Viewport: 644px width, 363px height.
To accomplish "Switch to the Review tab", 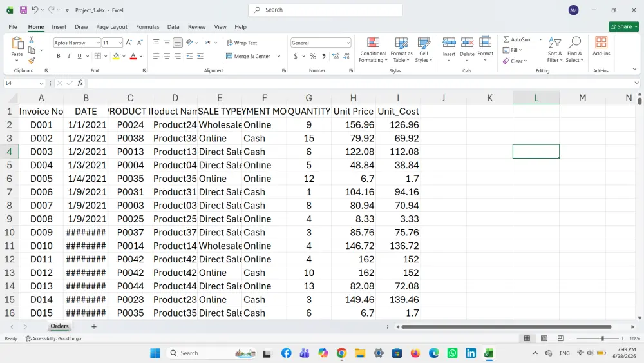I will click(x=196, y=26).
